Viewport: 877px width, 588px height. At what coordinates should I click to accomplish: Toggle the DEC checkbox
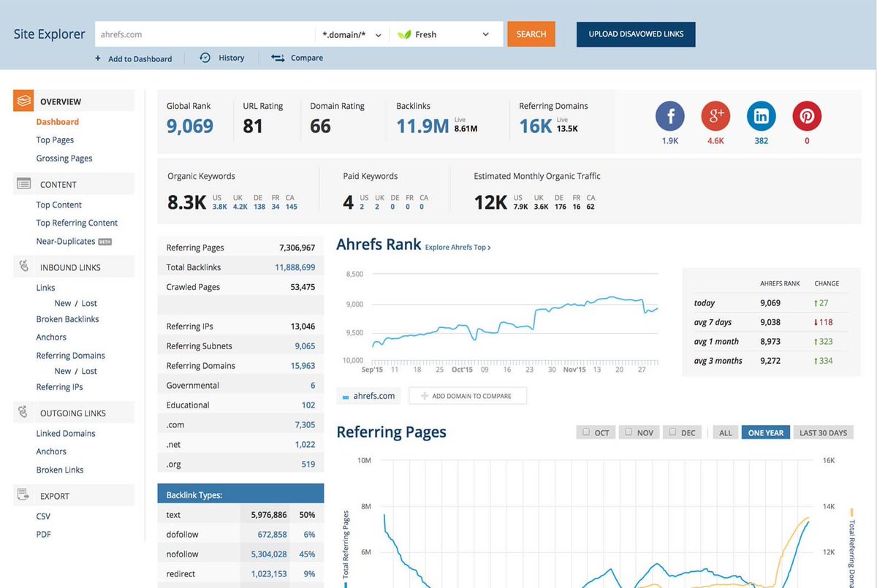click(672, 432)
